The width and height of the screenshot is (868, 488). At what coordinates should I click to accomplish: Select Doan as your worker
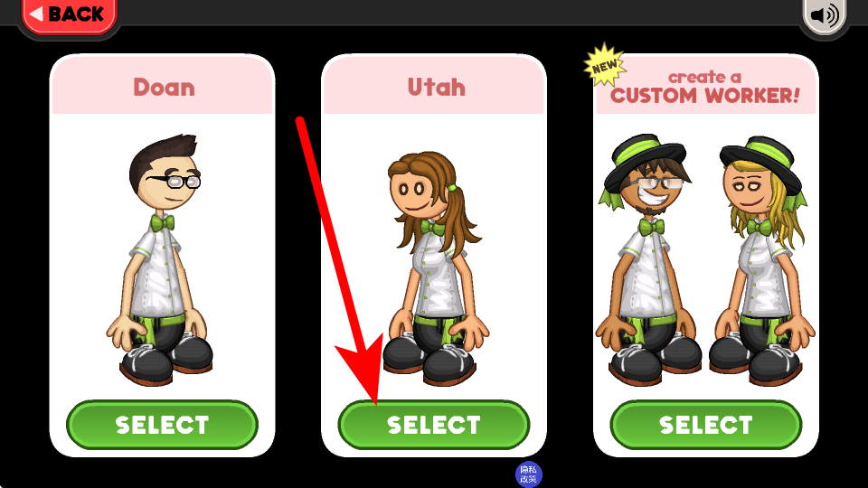pyautogui.click(x=162, y=425)
